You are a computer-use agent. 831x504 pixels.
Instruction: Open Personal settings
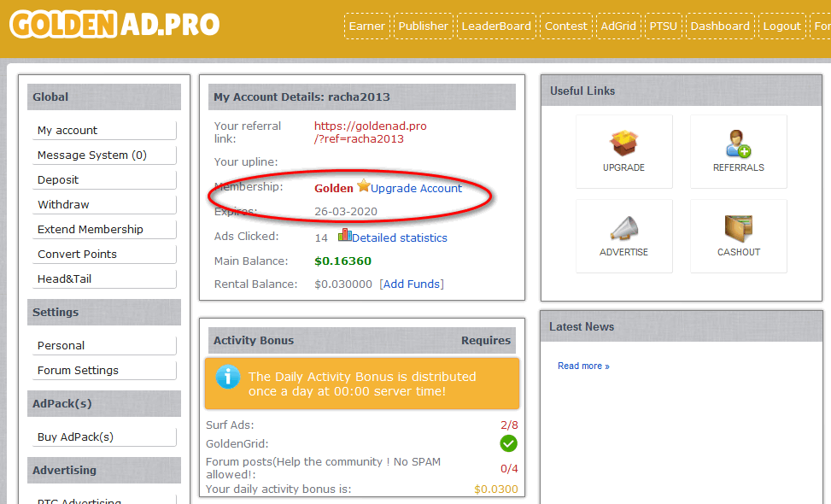pos(104,346)
